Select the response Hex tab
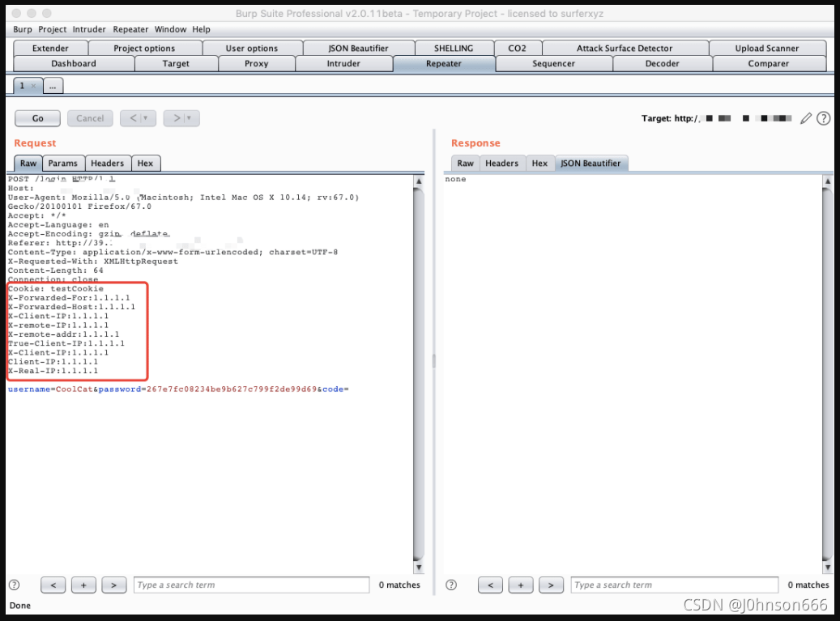This screenshot has height=621, width=840. pos(539,164)
